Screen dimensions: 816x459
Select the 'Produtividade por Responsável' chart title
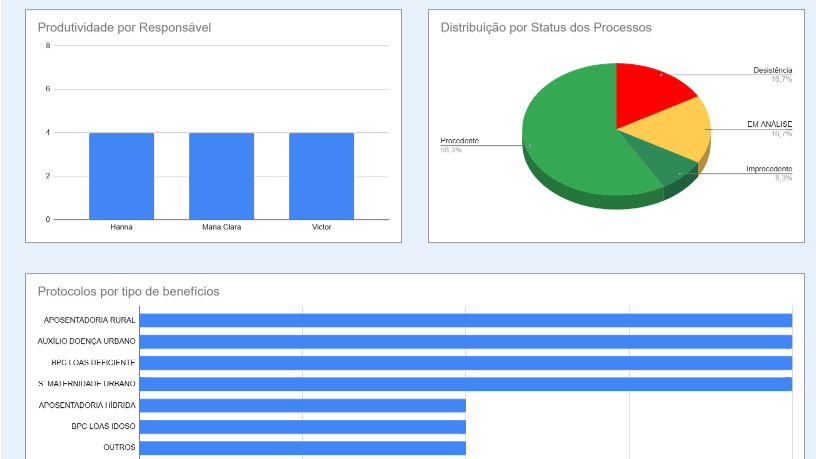124,28
